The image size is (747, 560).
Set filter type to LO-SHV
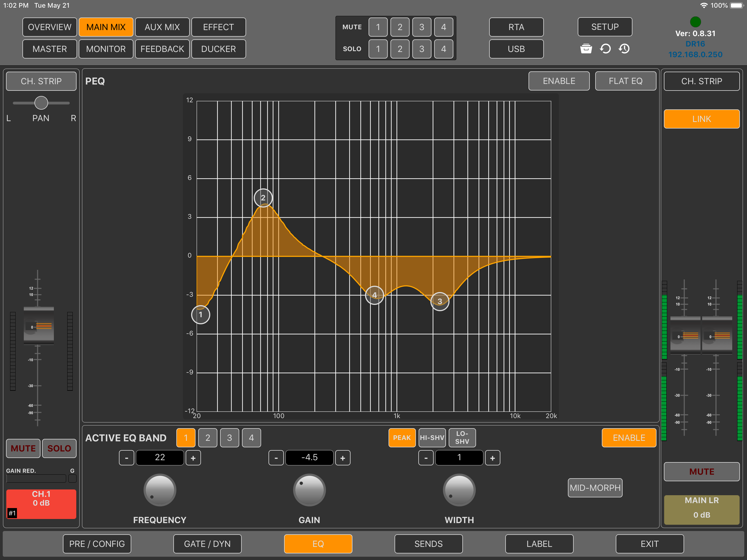[462, 438]
